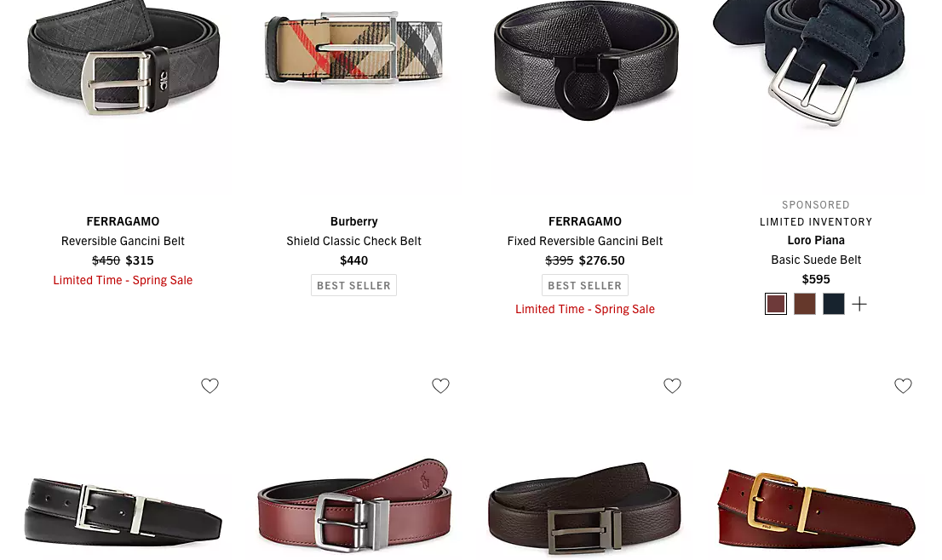Viewport: 942px width, 560px height.
Task: Favorite the black reversible belt with heart icon
Action: (x=210, y=386)
